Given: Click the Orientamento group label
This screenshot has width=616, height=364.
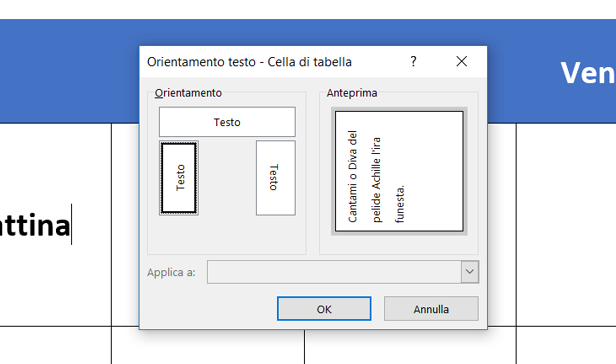Looking at the screenshot, I should (188, 93).
